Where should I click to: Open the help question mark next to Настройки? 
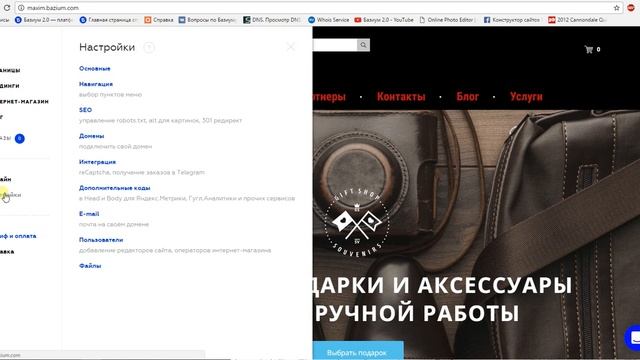(149, 48)
